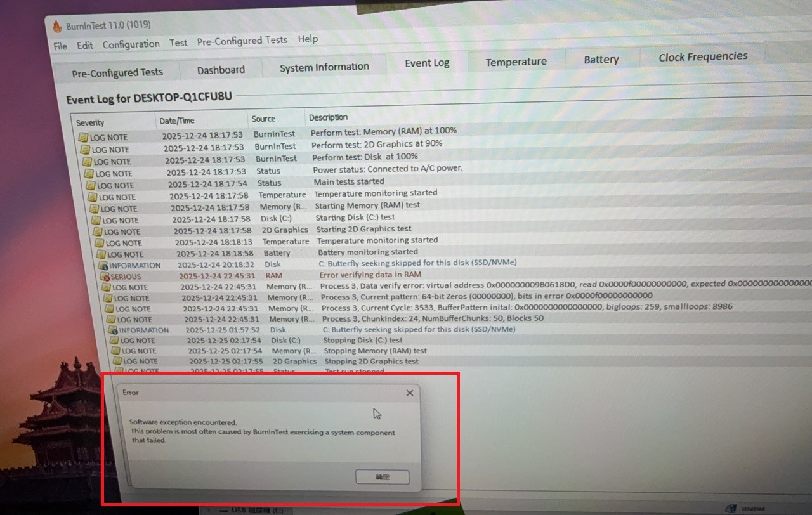812x515 pixels.
Task: Click the "Event Log for DESKTOP-Q1CFU8U" heading
Action: [149, 99]
